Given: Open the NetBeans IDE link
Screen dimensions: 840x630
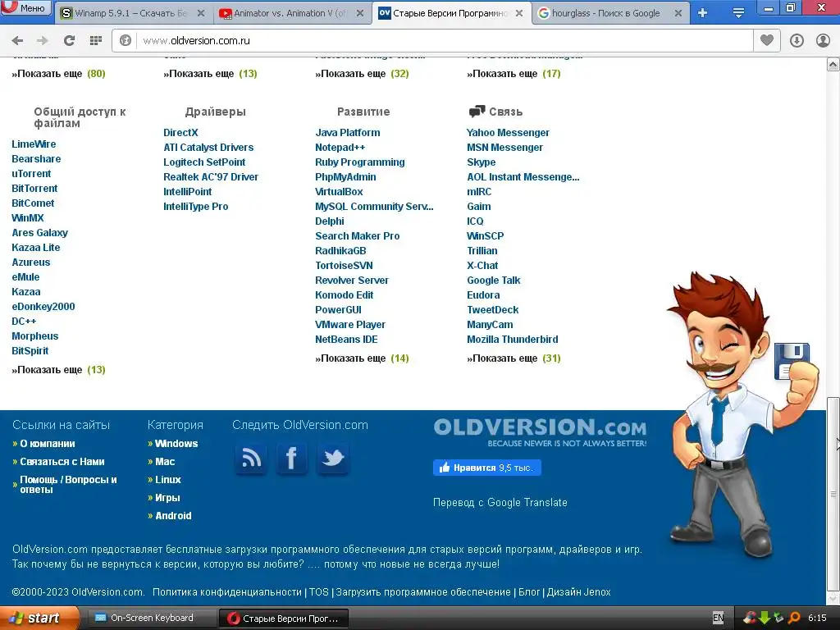Looking at the screenshot, I should pyautogui.click(x=346, y=339).
